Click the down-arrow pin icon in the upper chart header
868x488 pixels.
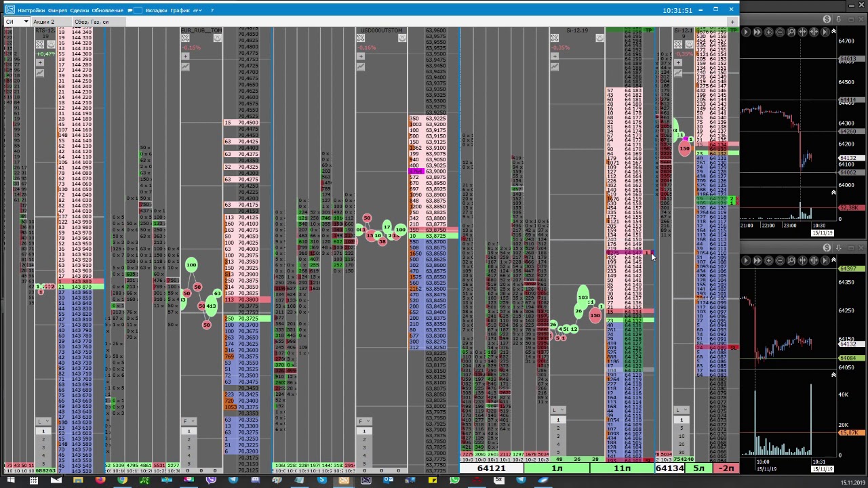point(839,19)
